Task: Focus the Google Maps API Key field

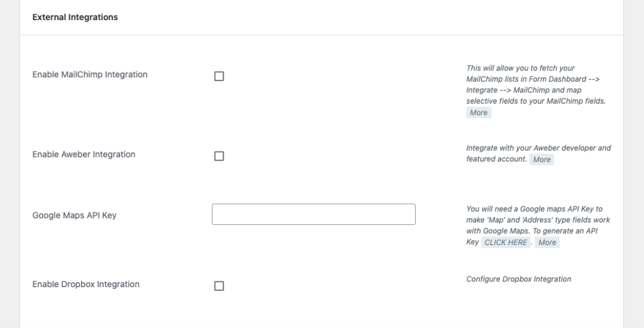Action: point(313,214)
